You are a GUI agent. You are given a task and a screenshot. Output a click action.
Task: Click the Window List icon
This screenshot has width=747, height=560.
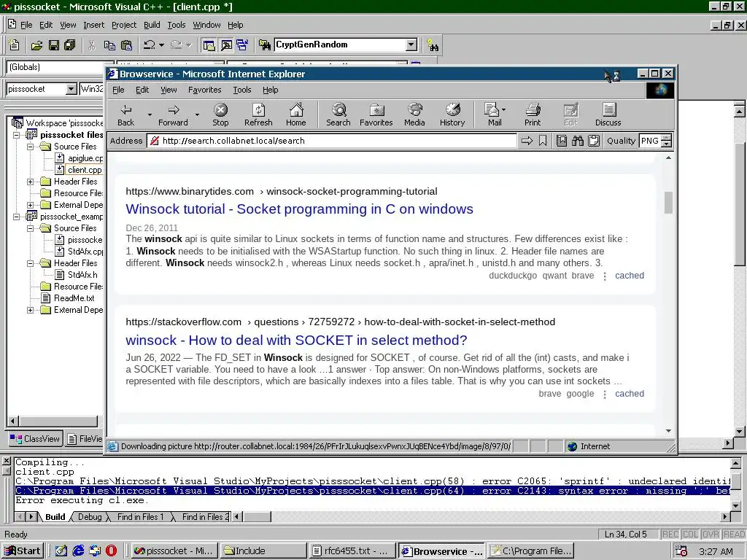[242, 45]
